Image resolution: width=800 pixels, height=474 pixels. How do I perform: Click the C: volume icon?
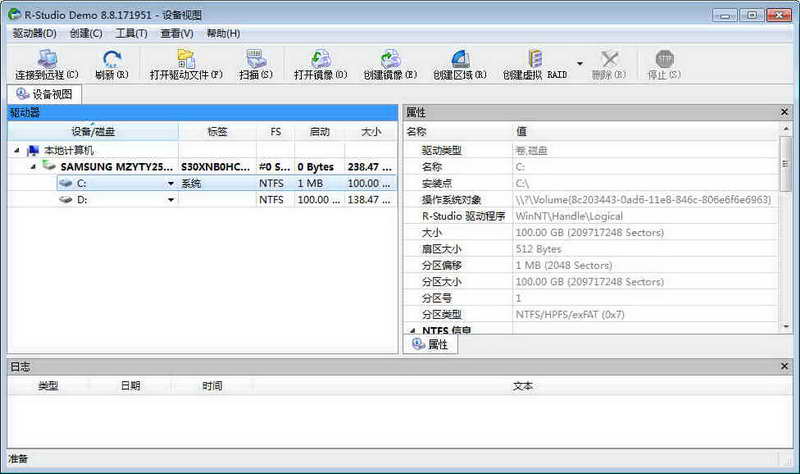[x=66, y=183]
